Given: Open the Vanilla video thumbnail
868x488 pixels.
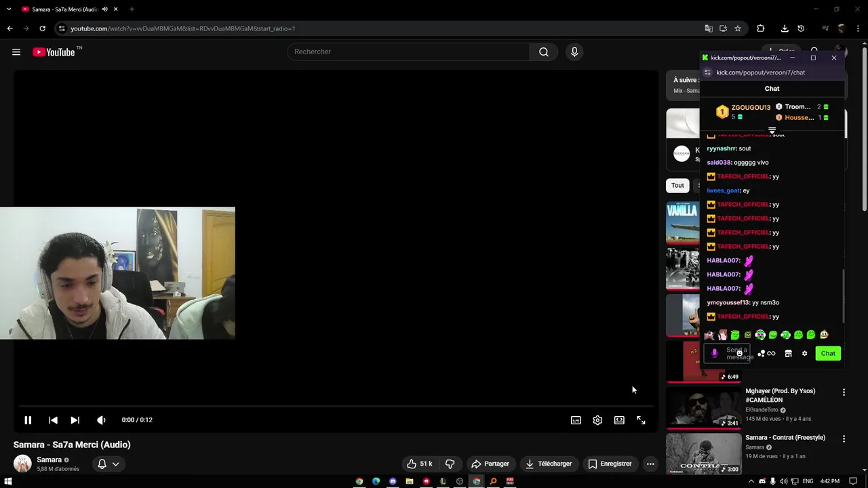Looking at the screenshot, I should tap(682, 223).
